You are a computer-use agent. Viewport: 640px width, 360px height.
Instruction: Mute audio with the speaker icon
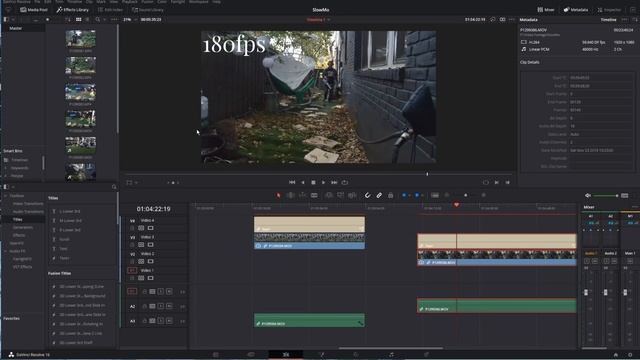[x=588, y=196]
